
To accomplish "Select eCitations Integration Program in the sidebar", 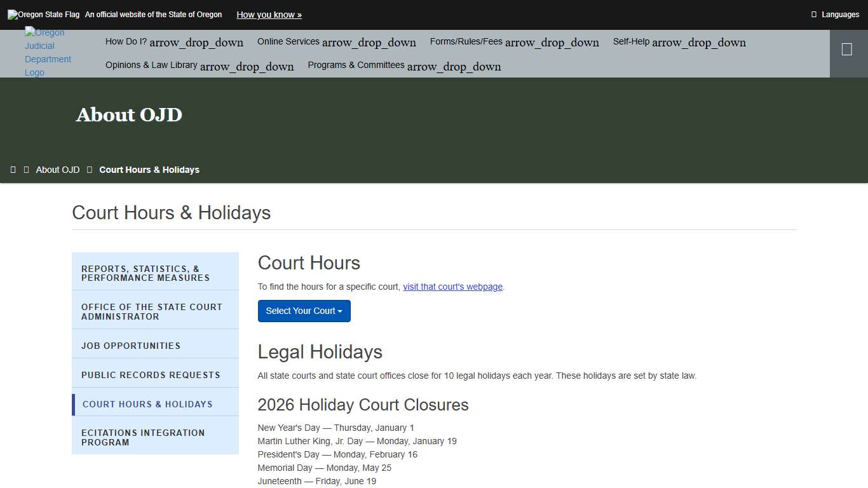I will [143, 437].
